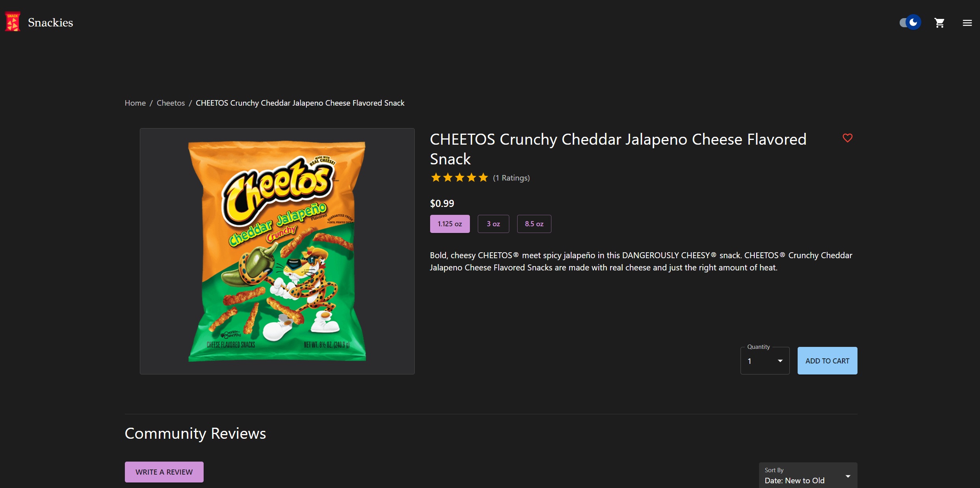The width and height of the screenshot is (980, 488).
Task: Open the hamburger menu icon
Action: 967,23
